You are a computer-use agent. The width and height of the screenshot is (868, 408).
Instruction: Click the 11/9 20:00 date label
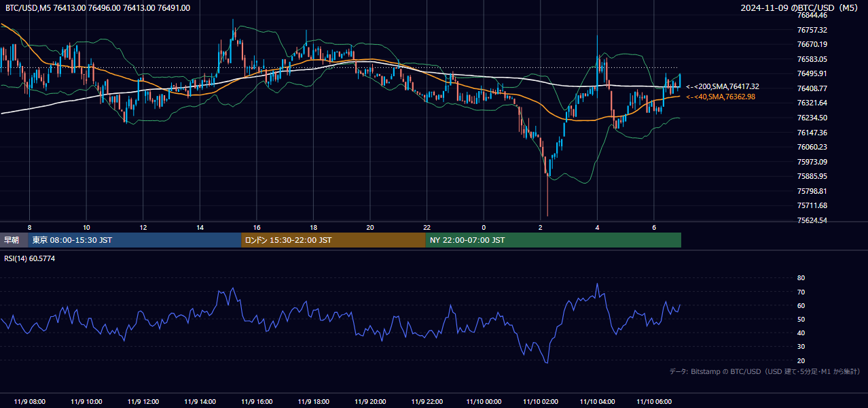point(370,401)
